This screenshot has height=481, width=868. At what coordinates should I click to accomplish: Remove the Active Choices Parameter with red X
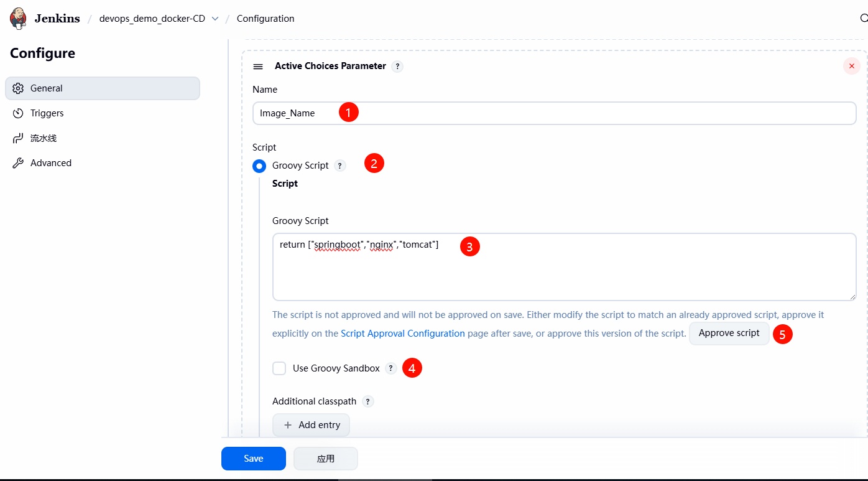point(851,66)
